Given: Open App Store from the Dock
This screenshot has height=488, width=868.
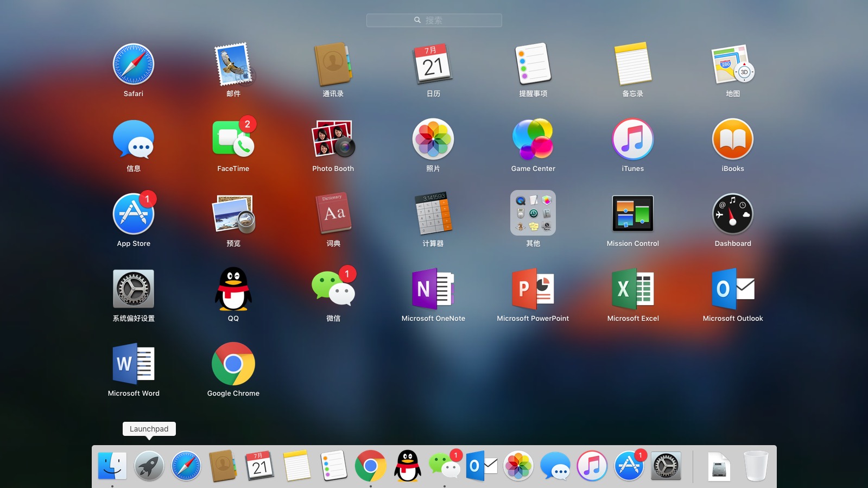Looking at the screenshot, I should pyautogui.click(x=629, y=466).
